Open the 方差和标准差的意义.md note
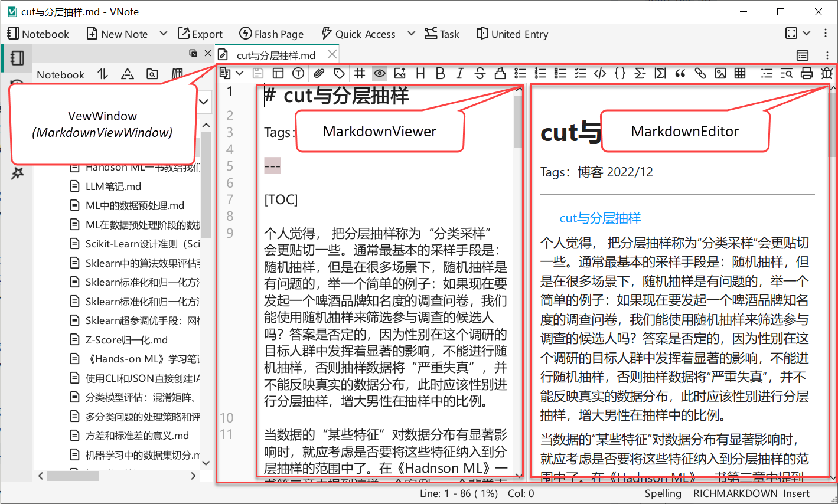 pos(137,436)
